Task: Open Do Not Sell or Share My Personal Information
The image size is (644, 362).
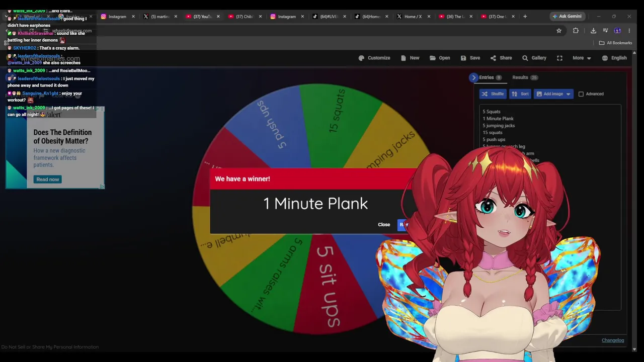Action: [50, 347]
